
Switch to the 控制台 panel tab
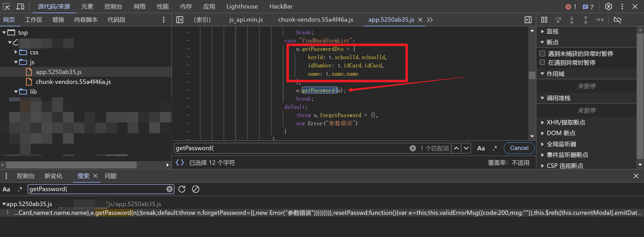pos(113,6)
